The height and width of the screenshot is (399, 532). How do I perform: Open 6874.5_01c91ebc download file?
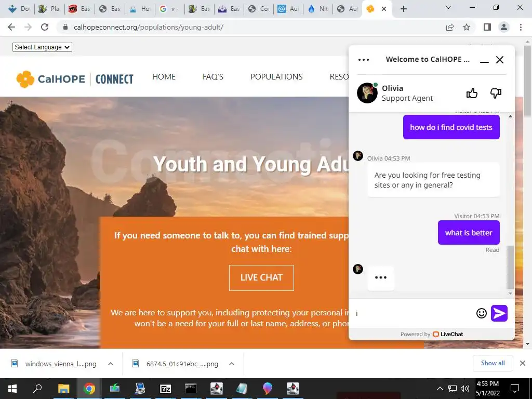[176, 364]
